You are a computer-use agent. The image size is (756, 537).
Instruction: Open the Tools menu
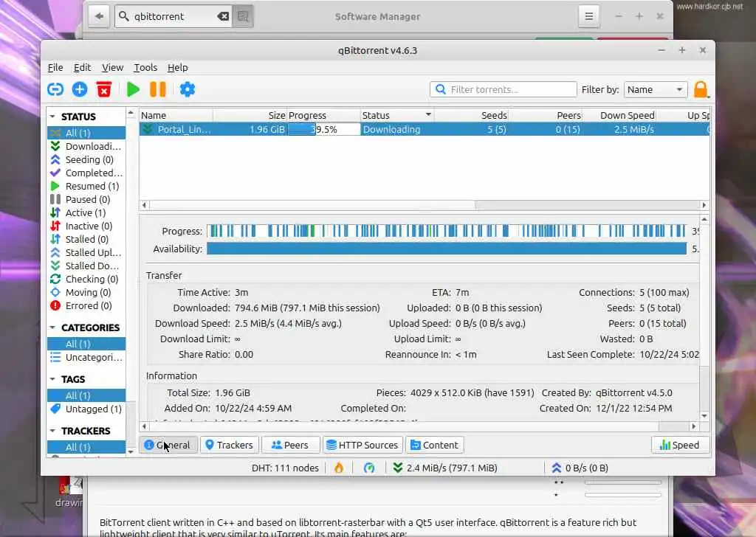click(x=145, y=67)
